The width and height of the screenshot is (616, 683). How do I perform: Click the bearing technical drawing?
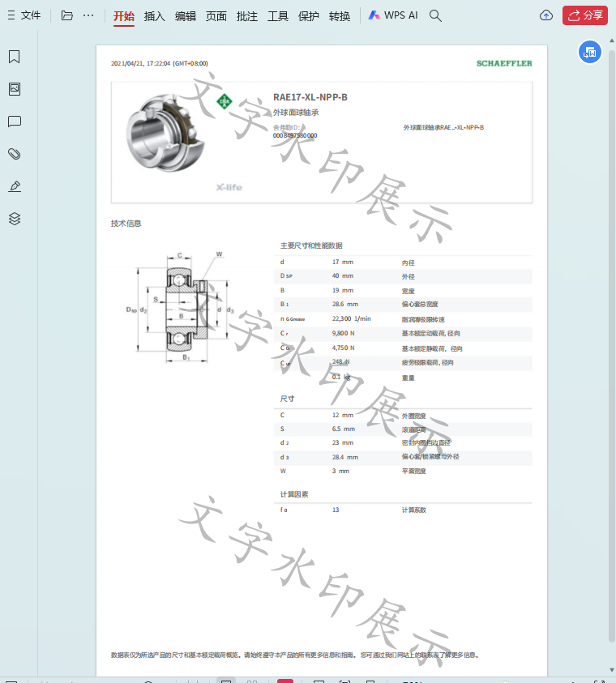(x=180, y=307)
